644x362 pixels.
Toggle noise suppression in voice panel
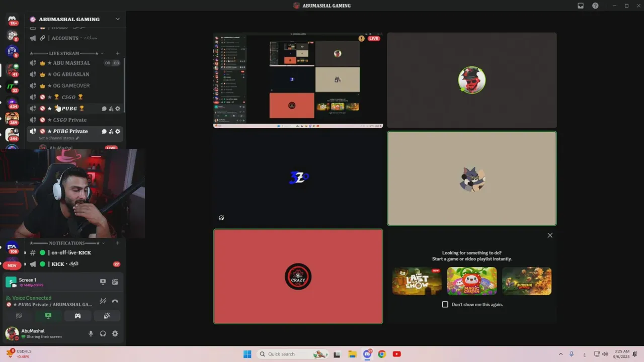[x=103, y=301]
